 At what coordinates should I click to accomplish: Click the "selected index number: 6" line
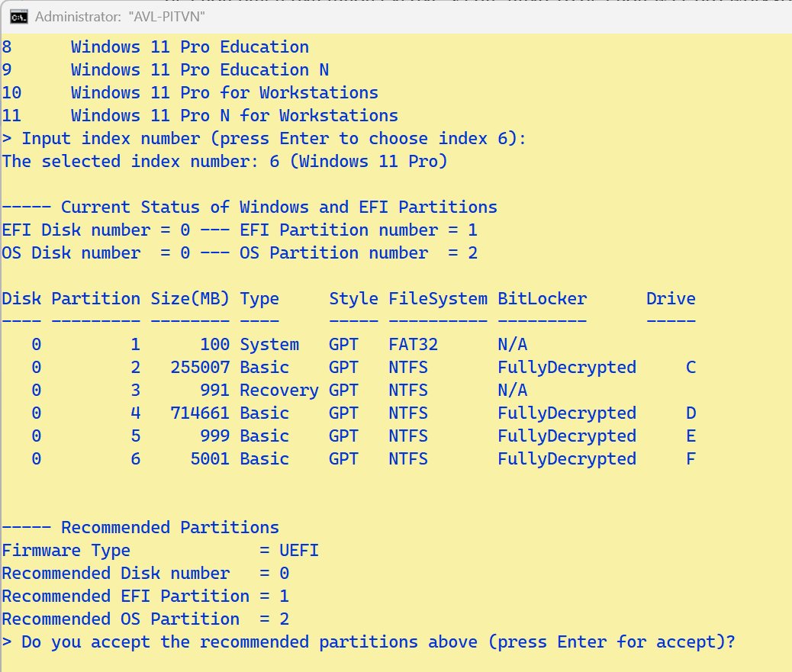(x=224, y=162)
